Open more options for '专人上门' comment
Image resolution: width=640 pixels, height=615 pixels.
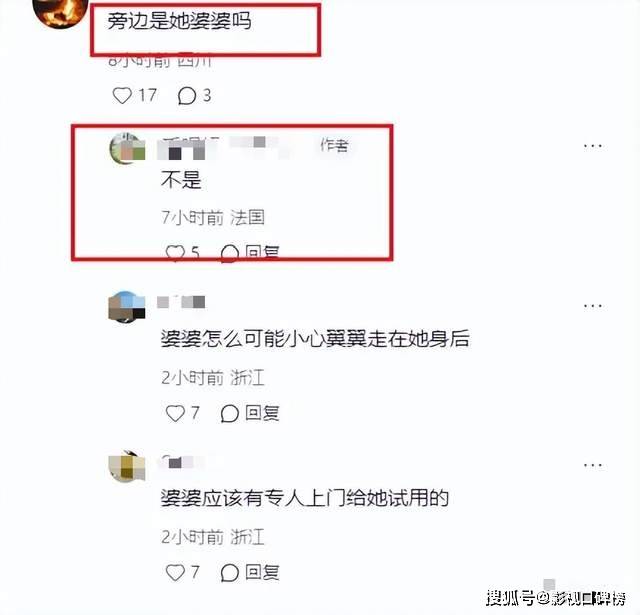(593, 464)
